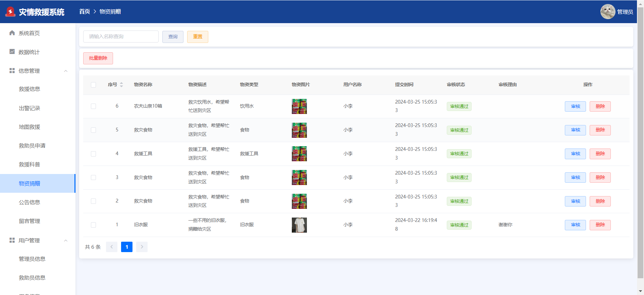
Task: Open the image thumbnail for 救援工具 row
Action: point(299,154)
